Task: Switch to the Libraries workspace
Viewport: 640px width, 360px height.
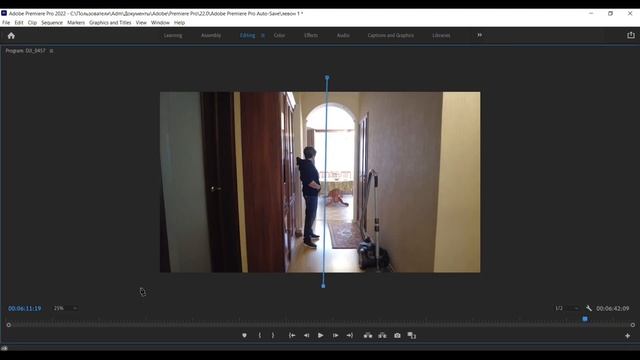Action: click(x=441, y=36)
